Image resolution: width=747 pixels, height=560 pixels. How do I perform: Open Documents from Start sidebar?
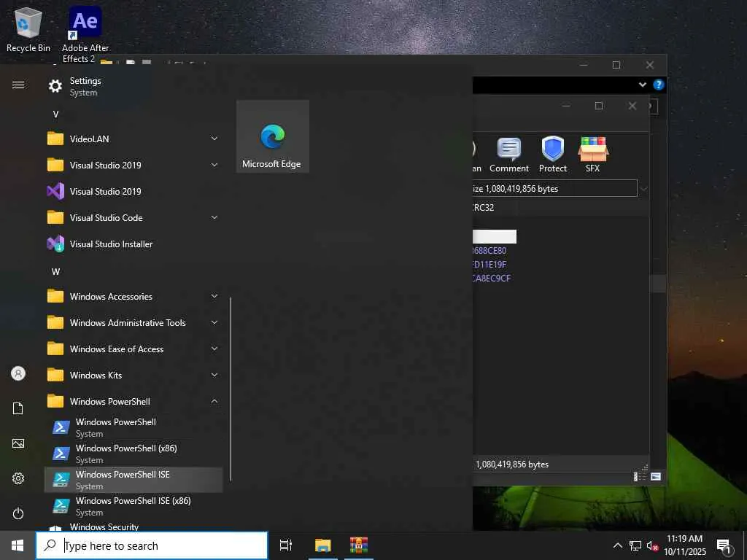point(18,408)
